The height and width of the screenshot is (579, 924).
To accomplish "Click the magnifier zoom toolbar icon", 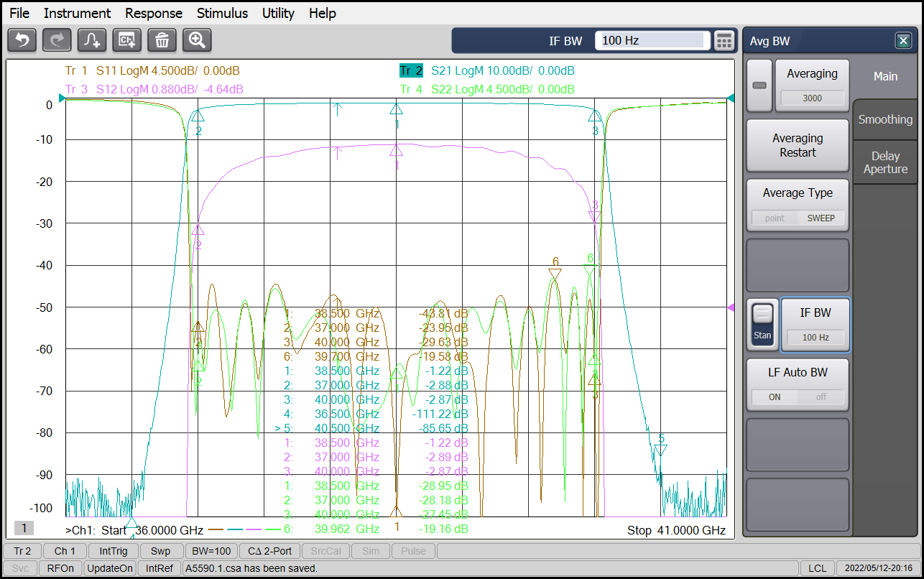I will [197, 40].
